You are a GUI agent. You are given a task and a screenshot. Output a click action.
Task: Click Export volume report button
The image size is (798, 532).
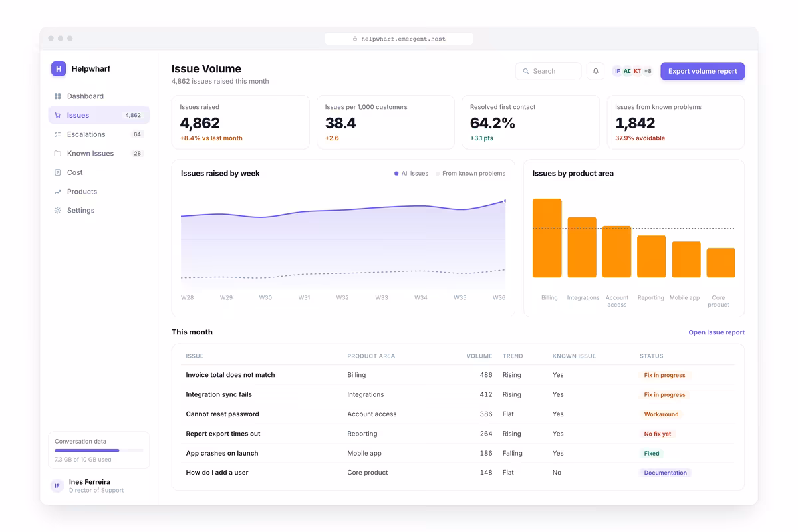click(702, 71)
